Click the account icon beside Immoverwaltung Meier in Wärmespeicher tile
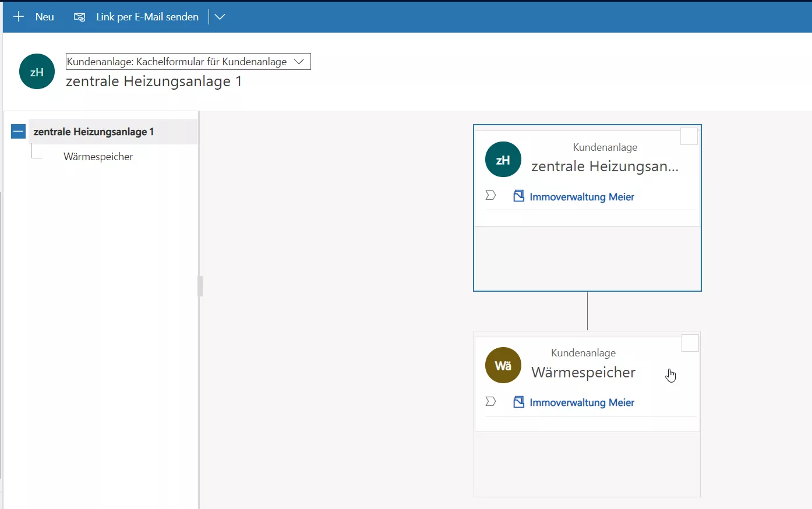The width and height of the screenshot is (812, 509). [518, 402]
